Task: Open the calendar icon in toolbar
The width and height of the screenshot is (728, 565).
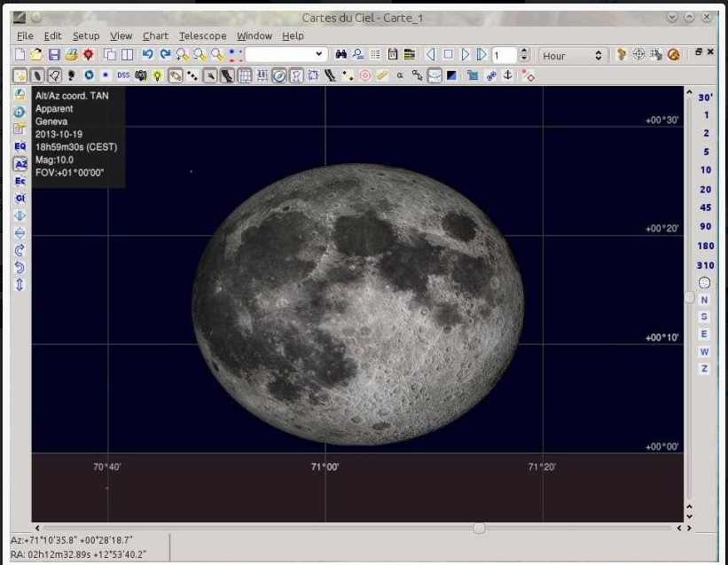Action: pos(392,54)
